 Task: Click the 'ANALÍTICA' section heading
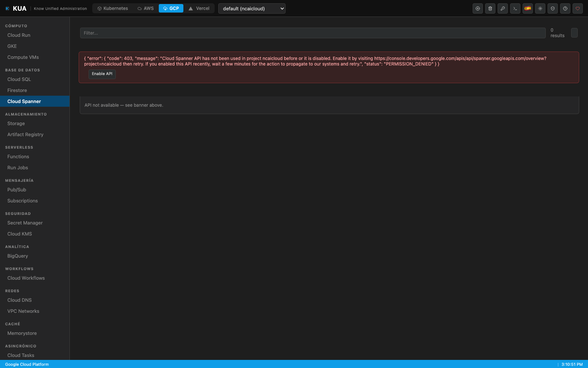tap(17, 247)
